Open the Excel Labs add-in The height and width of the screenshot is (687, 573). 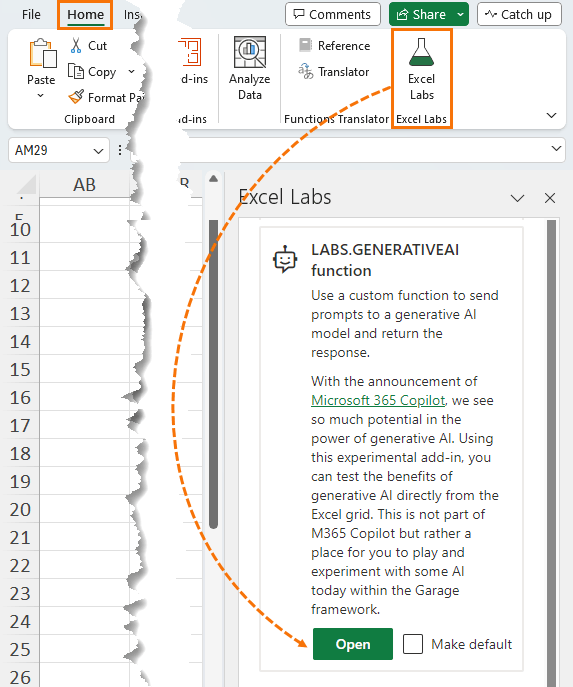421,69
